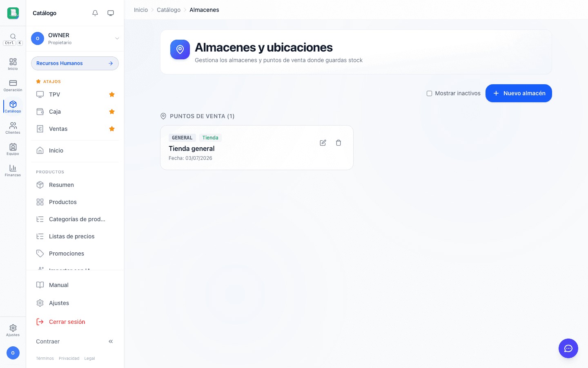Click Catálogo breadcrumb link
588x368 pixels.
[169, 10]
